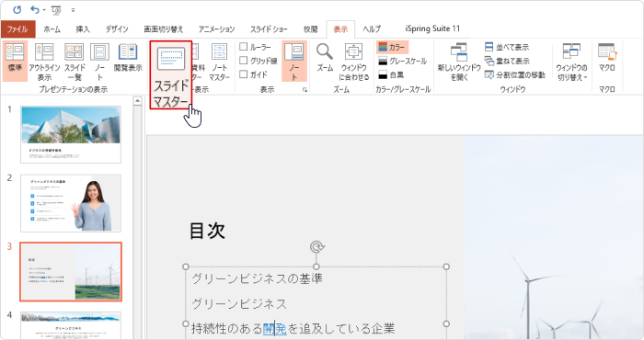This screenshot has width=644, height=340.
Task: Open Customize Quick Access Toolbar dropdown
Action: pyautogui.click(x=73, y=10)
